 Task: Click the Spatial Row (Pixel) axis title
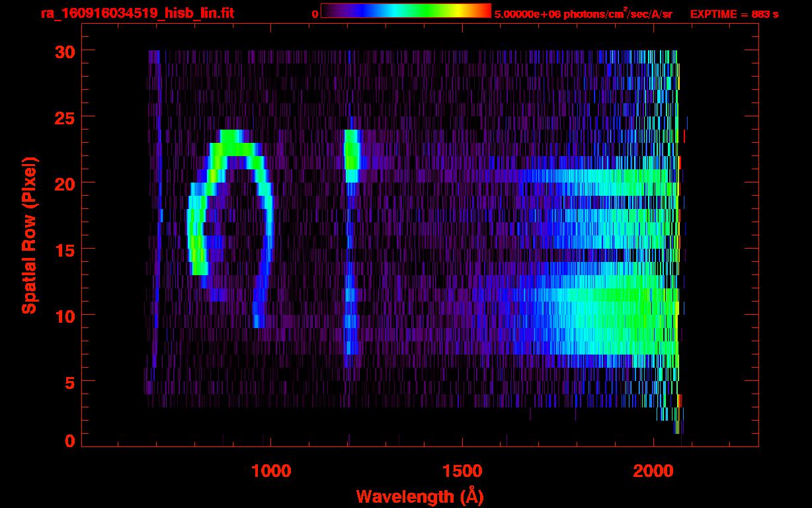[x=30, y=235]
